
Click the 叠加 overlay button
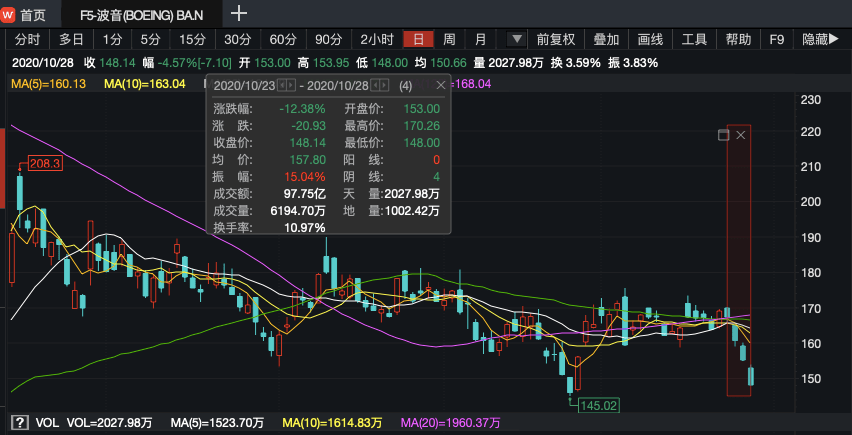tap(606, 39)
